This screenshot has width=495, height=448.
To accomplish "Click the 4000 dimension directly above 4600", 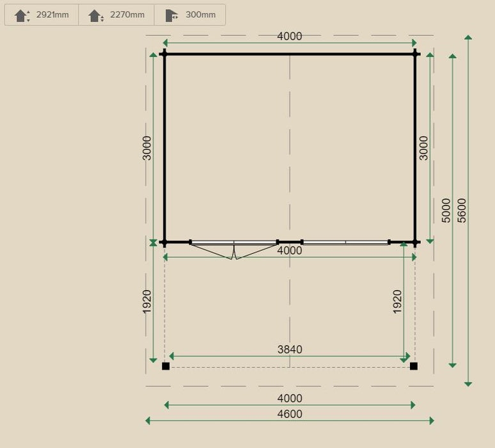I will [289, 398].
